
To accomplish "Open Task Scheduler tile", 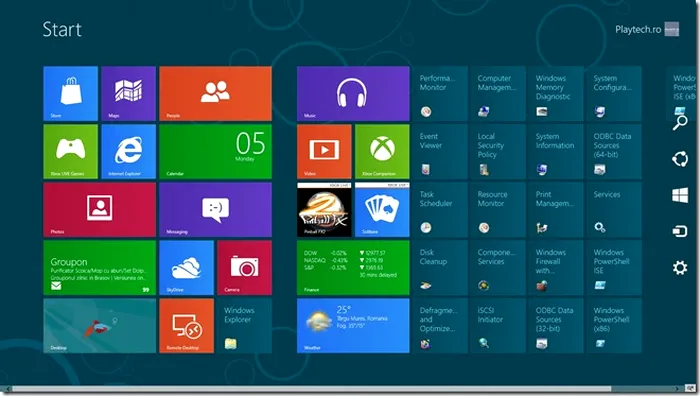I will 440,209.
